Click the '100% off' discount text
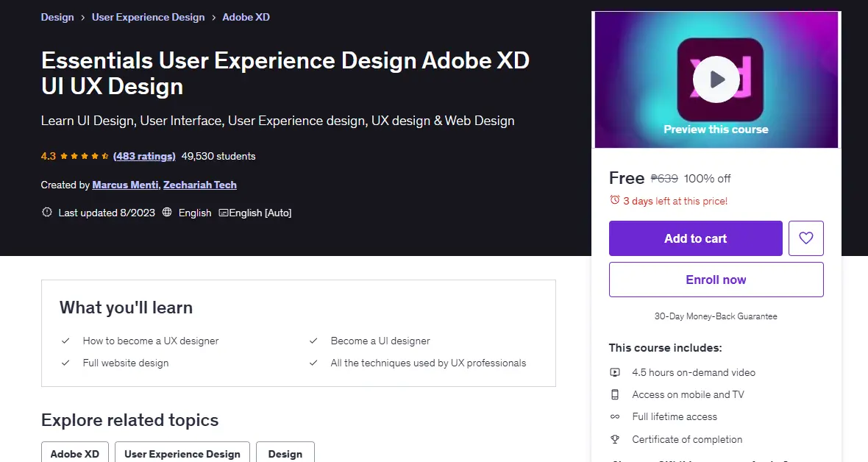The image size is (868, 462). pyautogui.click(x=708, y=178)
